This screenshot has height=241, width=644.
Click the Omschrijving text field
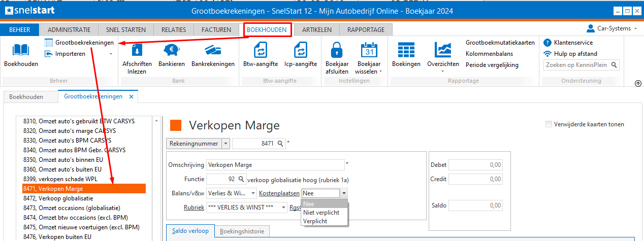click(275, 165)
